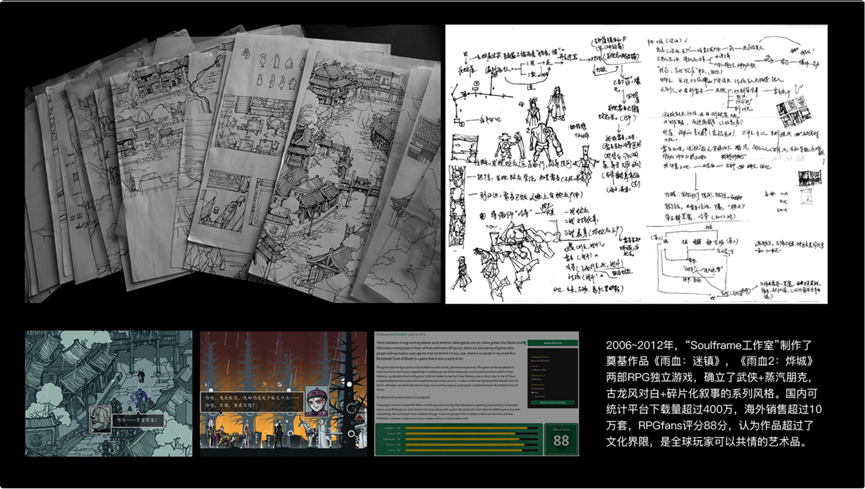Click the Overall Score 88 badge
This screenshot has height=489, width=865.
pyautogui.click(x=561, y=439)
